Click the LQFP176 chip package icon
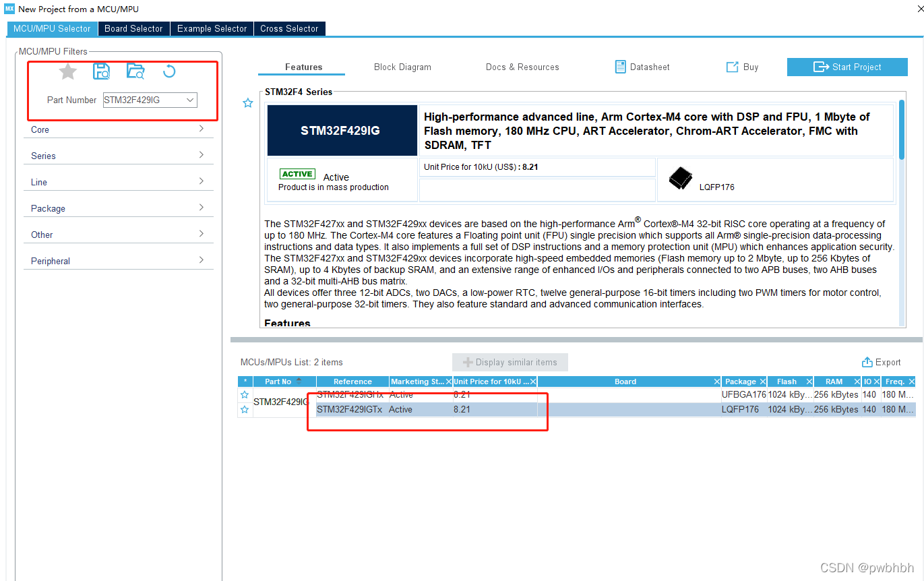924x581 pixels. (x=681, y=178)
